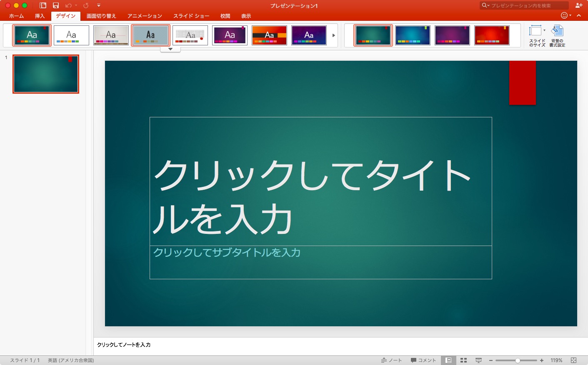Click the 119% zoom level
The width and height of the screenshot is (588, 365).
(x=556, y=360)
